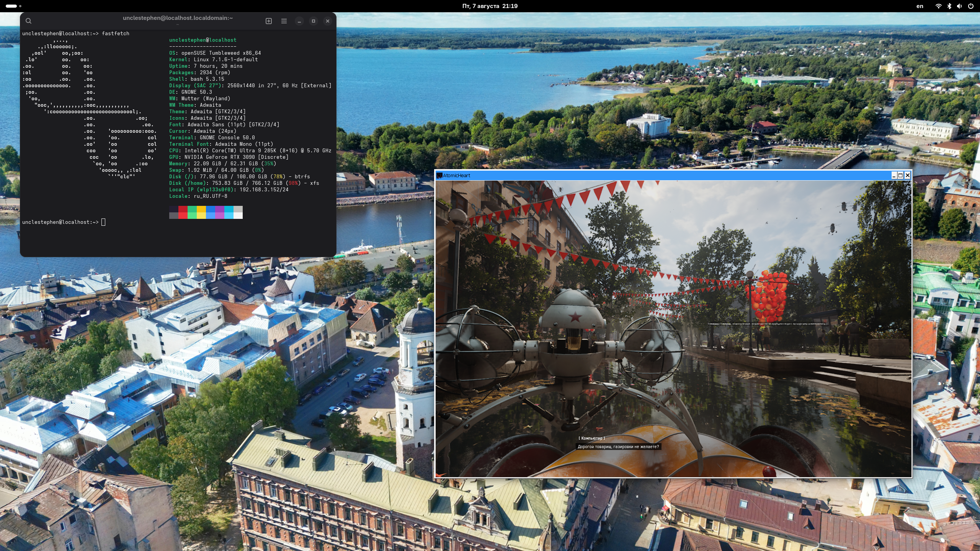Select the 'OS: openSUSE Tumbleweed x86_64' line
The height and width of the screenshot is (551, 980).
tap(215, 53)
